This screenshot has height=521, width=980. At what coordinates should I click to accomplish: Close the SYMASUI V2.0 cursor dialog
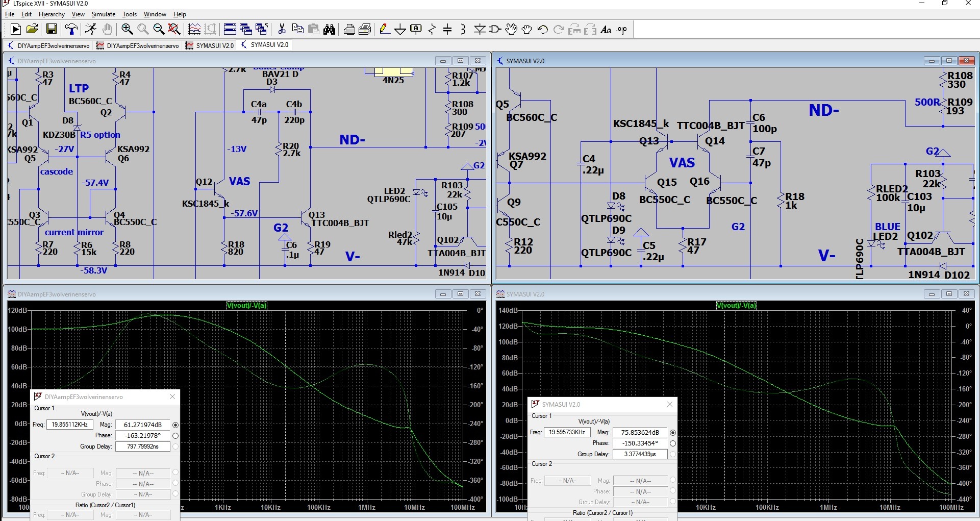(x=670, y=404)
